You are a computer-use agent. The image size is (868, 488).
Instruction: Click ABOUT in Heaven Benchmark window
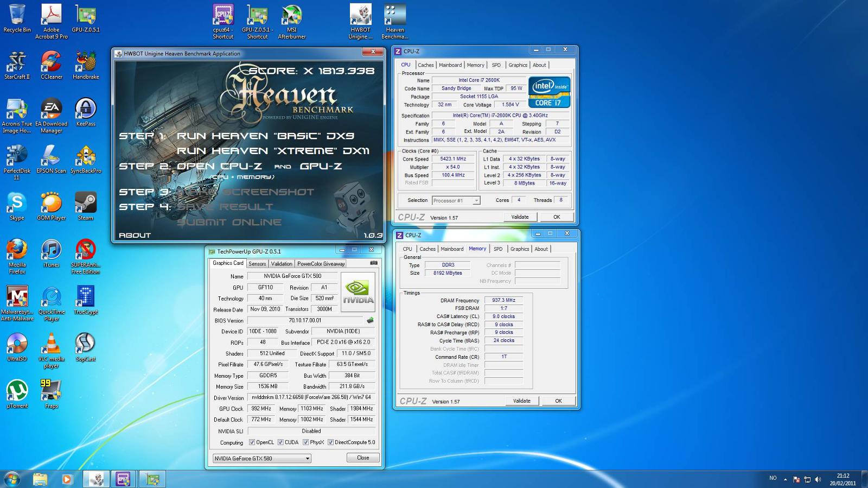(135, 235)
